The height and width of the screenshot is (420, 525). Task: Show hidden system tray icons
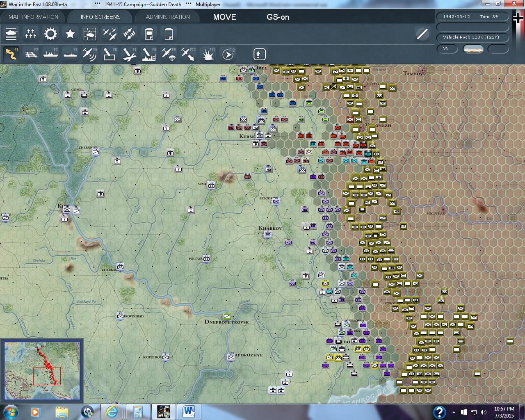pos(454,412)
